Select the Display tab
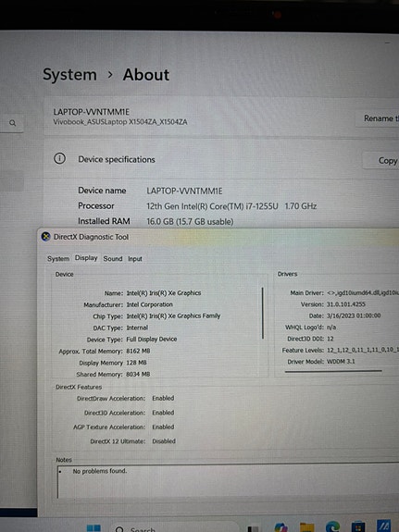This screenshot has width=399, height=532. click(86, 258)
